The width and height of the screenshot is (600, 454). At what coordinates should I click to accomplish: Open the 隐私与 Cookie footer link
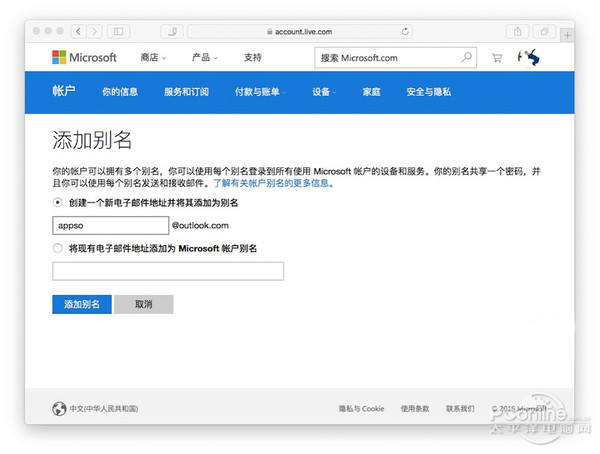(361, 409)
